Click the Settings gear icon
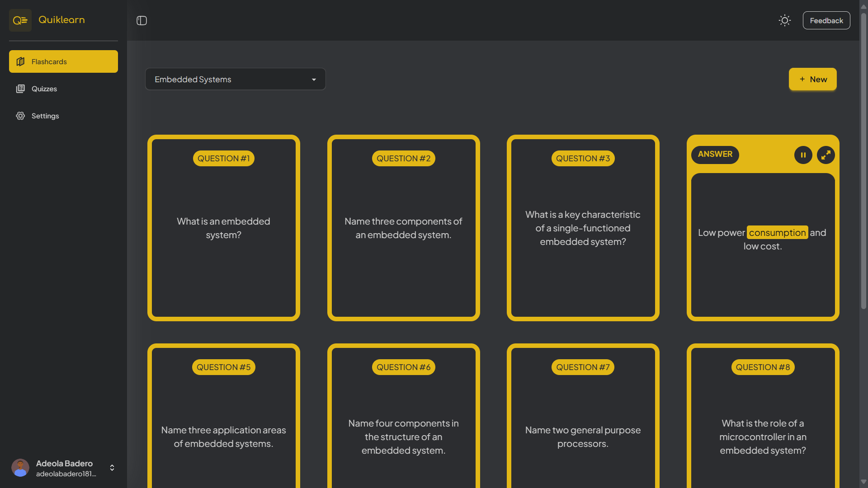 [x=20, y=116]
